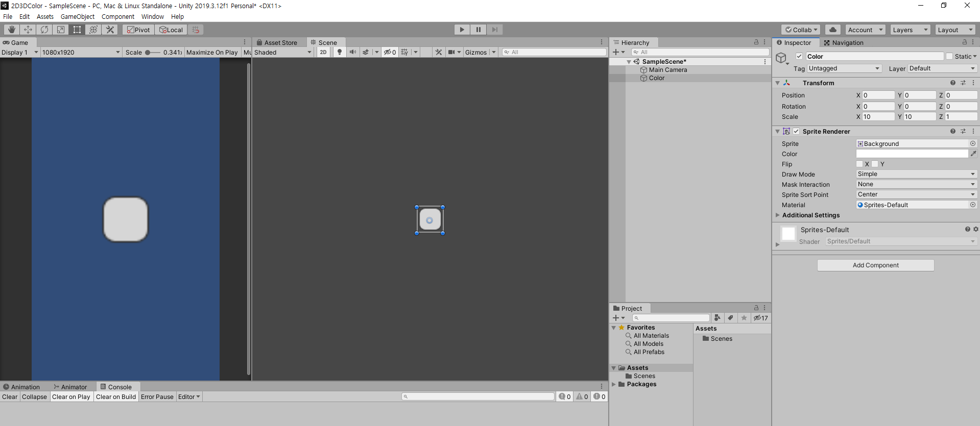This screenshot has height=426, width=980.
Task: Open the 1080x1920 resolution dropdown
Action: (x=81, y=52)
